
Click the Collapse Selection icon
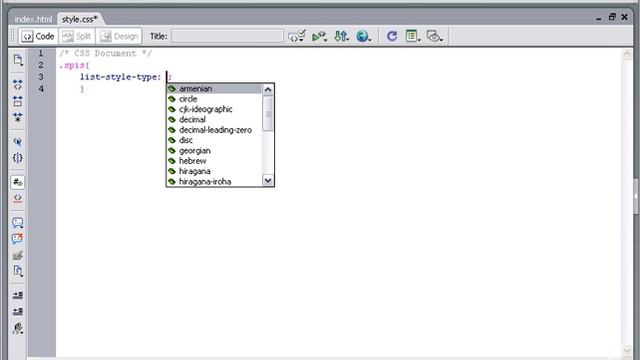point(18,101)
